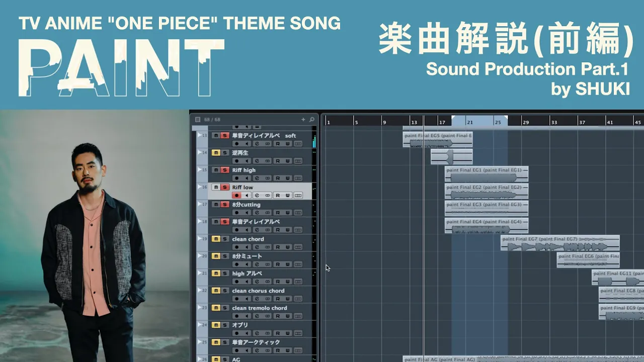The width and height of the screenshot is (644, 362).
Task: Unmute the 逆再生 track
Action: click(x=216, y=153)
